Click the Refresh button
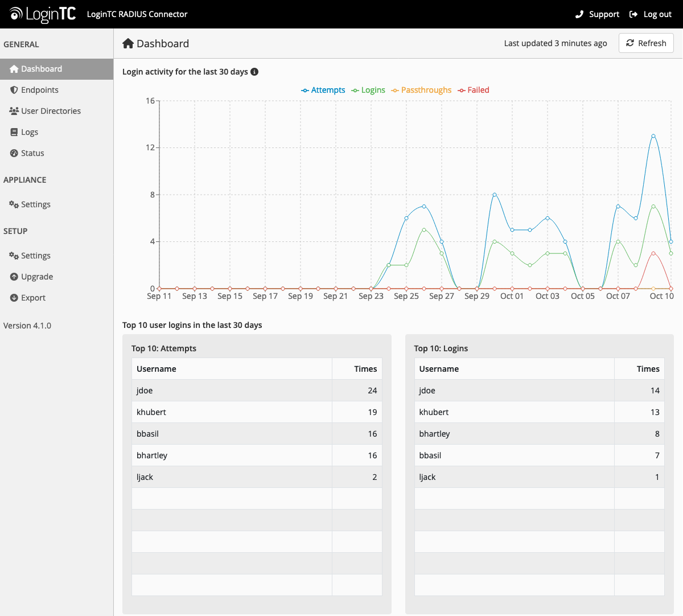683x616 pixels. pos(646,43)
